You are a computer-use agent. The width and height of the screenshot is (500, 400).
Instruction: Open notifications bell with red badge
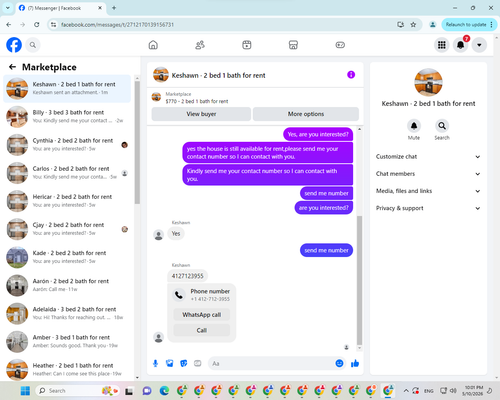click(x=461, y=45)
